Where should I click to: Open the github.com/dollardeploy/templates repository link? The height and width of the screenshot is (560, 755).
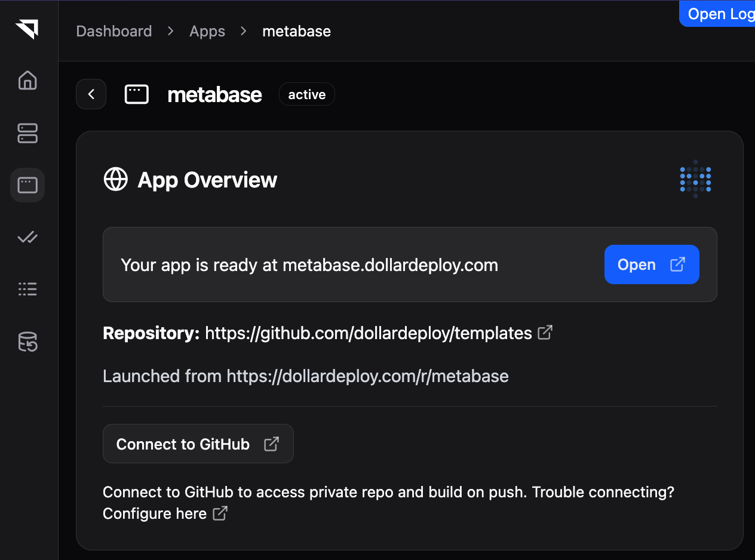pos(369,333)
